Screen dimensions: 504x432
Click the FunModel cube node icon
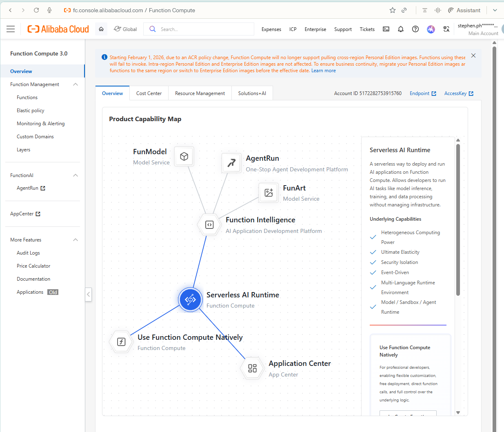(x=184, y=156)
